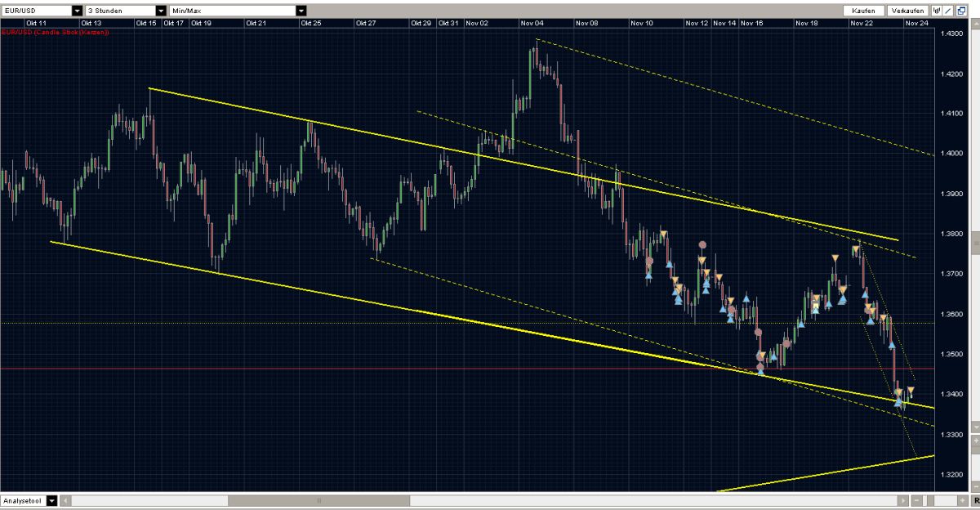Select a pink circle signal marker near Nov 12
Screen dimensions: 980x510
point(702,245)
